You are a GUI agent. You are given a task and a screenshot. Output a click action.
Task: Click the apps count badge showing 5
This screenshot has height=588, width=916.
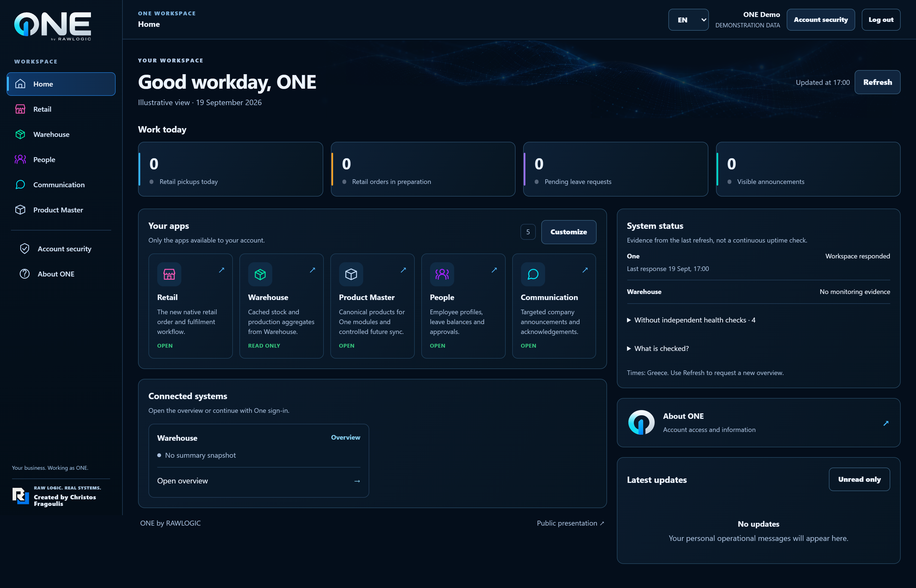coord(528,232)
